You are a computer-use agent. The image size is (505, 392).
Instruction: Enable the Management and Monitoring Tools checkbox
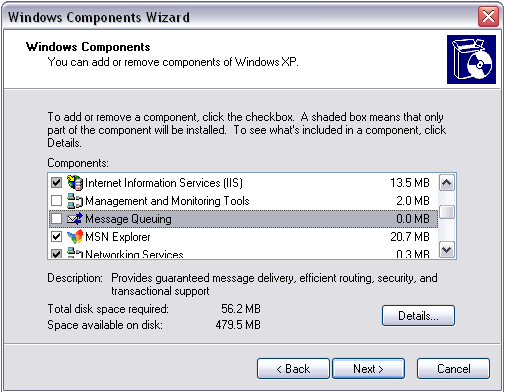(56, 201)
